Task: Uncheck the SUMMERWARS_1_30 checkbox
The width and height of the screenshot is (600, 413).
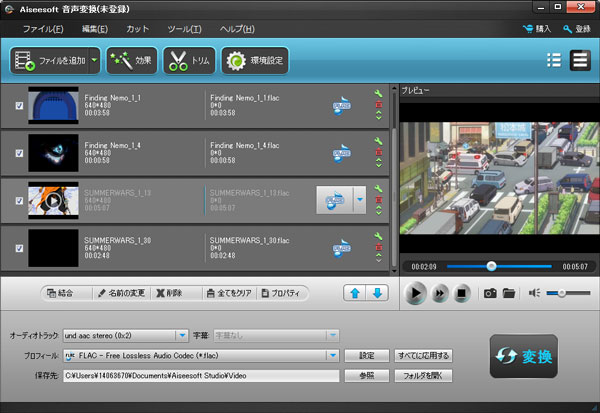Action: click(19, 248)
